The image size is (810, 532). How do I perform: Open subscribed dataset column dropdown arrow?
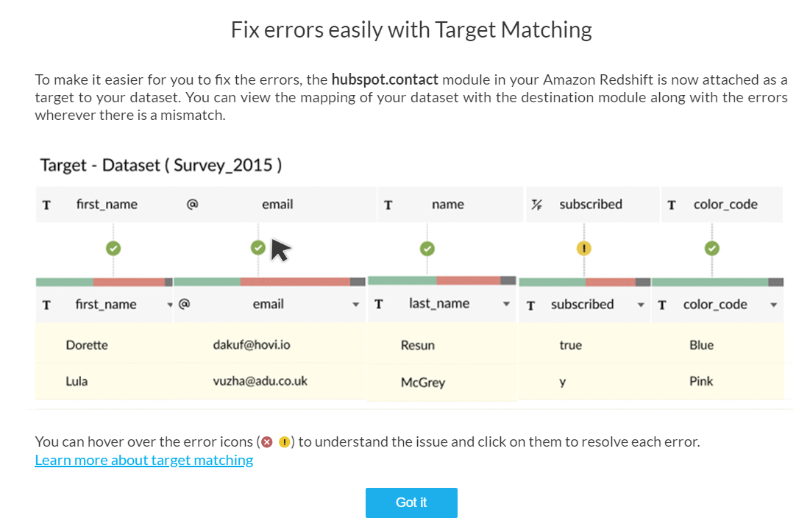(641, 305)
